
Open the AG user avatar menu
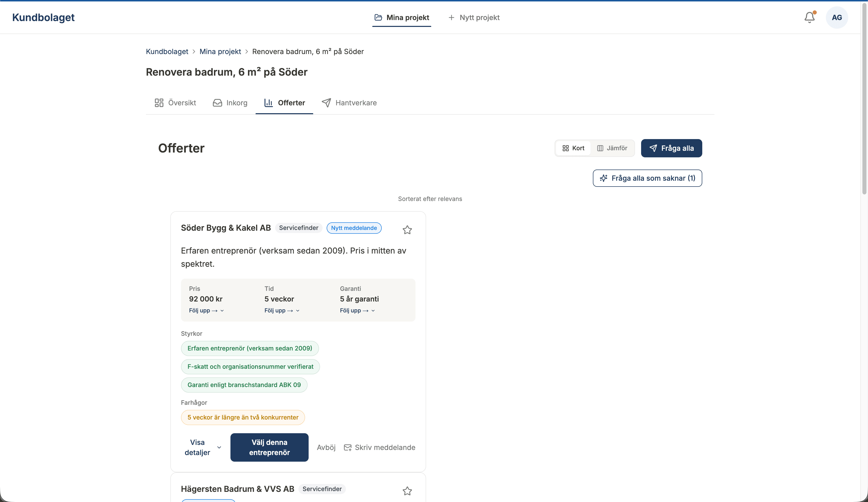pyautogui.click(x=837, y=17)
